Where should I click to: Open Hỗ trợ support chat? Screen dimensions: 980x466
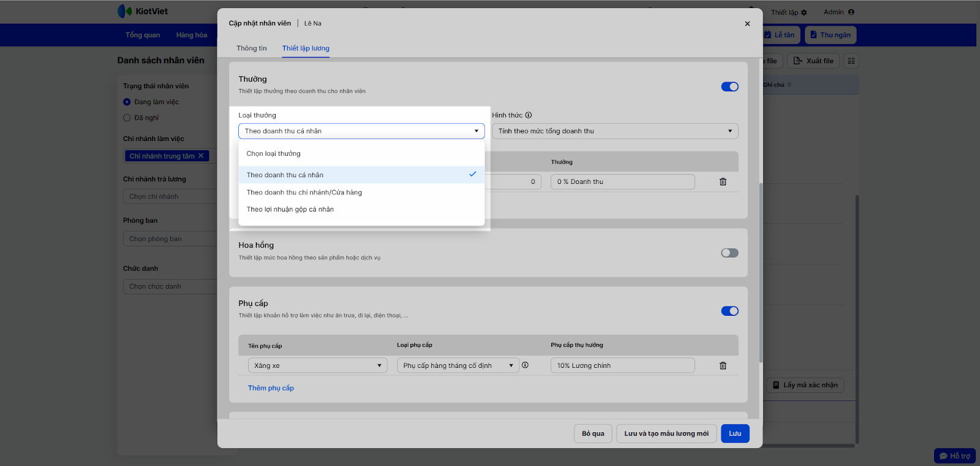[954, 456]
